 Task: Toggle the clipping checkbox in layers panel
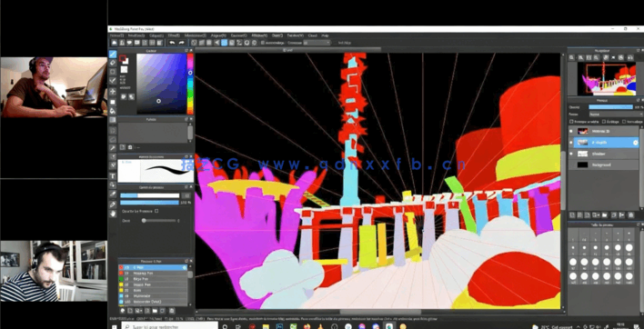tap(603, 122)
